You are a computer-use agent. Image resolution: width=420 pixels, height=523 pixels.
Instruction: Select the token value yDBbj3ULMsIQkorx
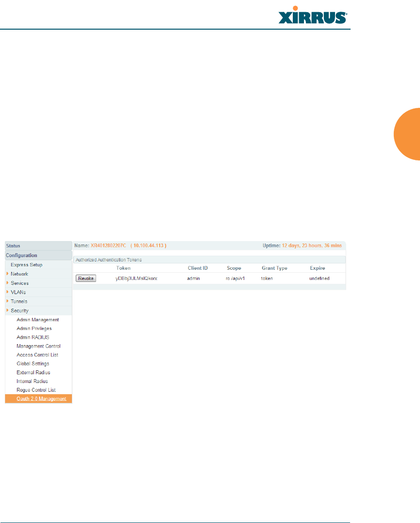tap(136, 279)
